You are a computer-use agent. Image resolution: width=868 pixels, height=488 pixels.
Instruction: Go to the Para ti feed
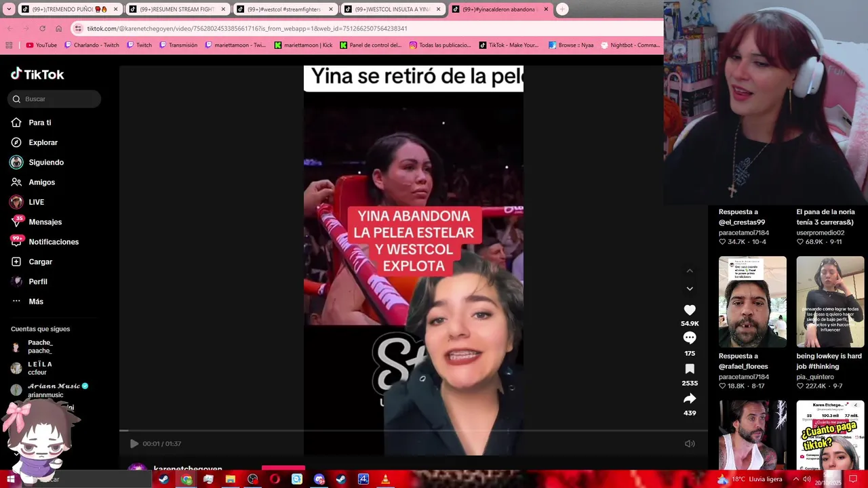(31, 123)
